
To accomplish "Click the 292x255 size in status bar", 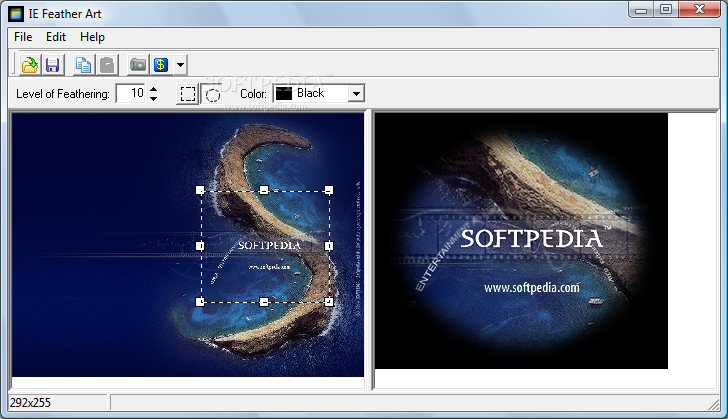I will pyautogui.click(x=30, y=403).
